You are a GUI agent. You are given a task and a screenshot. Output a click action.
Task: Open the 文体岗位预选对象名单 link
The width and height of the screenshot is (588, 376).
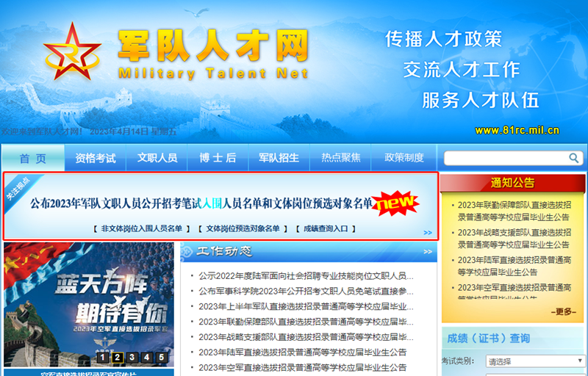click(243, 228)
